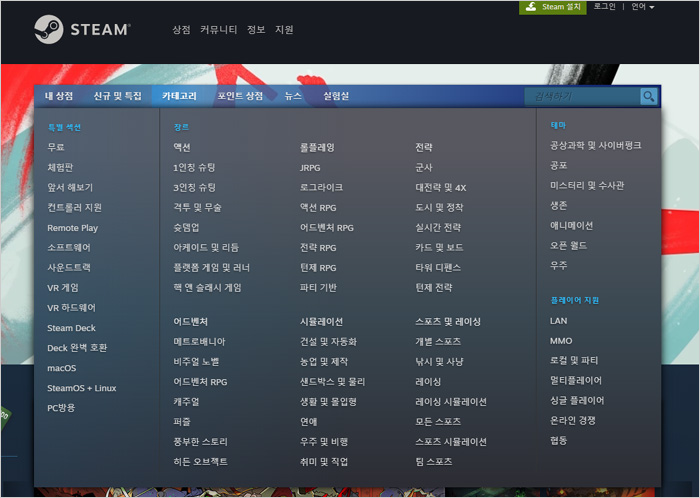Click the green Steam 설치 button
This screenshot has height=498, width=700.
(553, 7)
